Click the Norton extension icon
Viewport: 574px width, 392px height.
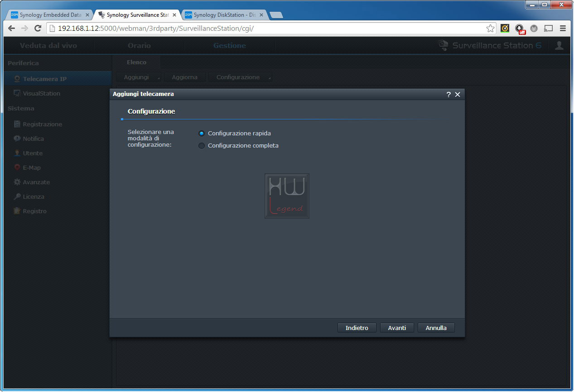[x=505, y=29]
